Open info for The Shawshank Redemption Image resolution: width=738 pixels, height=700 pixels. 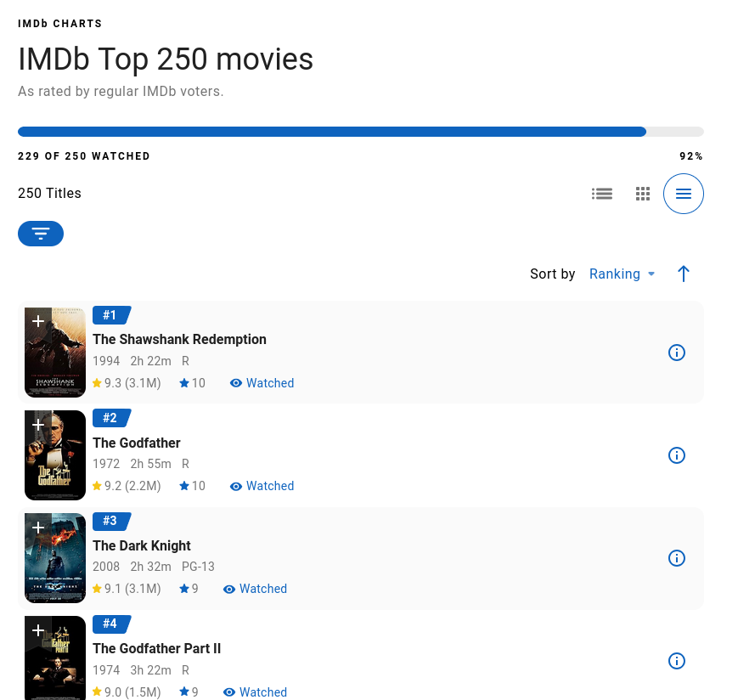pyautogui.click(x=677, y=353)
